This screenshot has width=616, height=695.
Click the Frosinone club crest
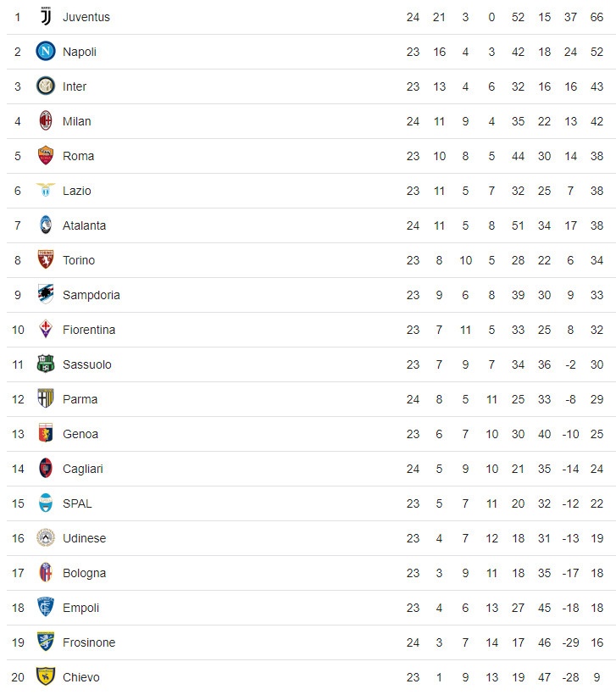[x=46, y=642]
